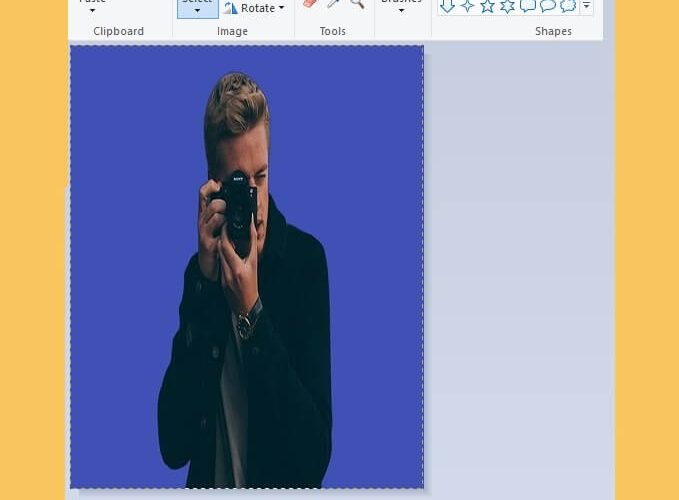
Task: Open the Paste dropdown arrow
Action: (x=92, y=10)
